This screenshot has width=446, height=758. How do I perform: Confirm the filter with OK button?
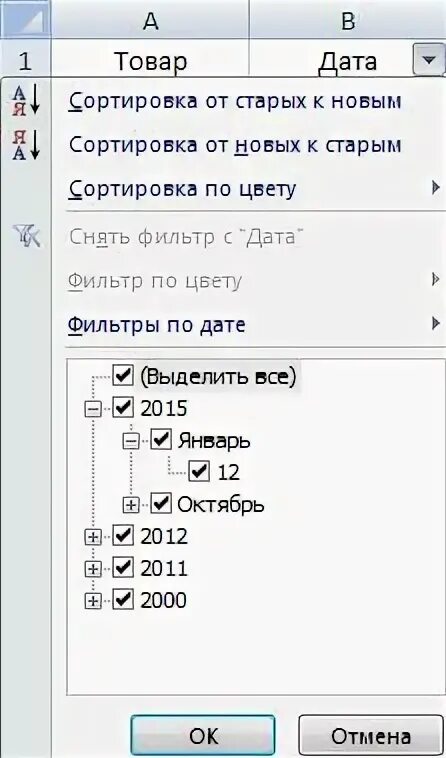[x=203, y=735]
